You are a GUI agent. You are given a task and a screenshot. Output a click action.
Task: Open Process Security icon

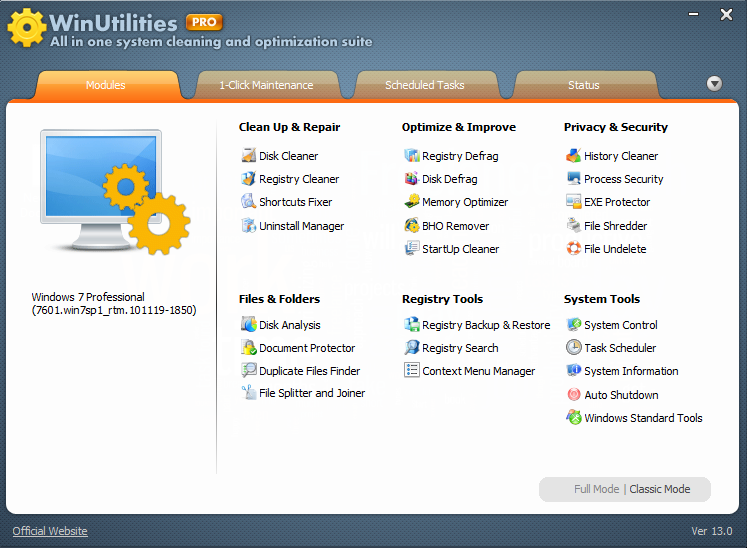[574, 179]
